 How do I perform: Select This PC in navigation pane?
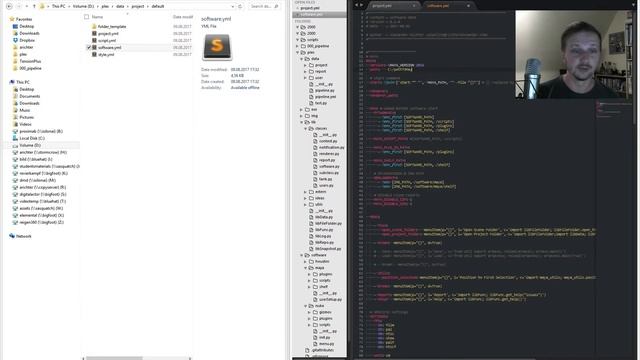tap(22, 82)
